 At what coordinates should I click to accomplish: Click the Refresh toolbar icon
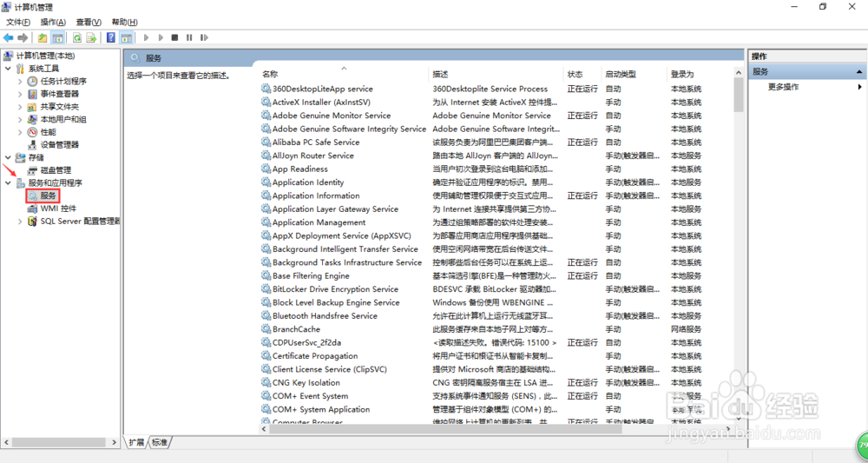[77, 37]
